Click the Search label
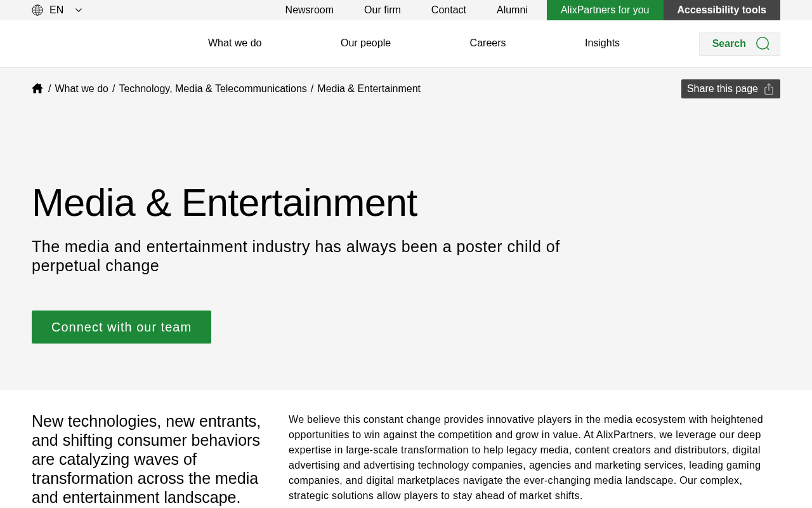The image size is (812, 508). tap(729, 44)
